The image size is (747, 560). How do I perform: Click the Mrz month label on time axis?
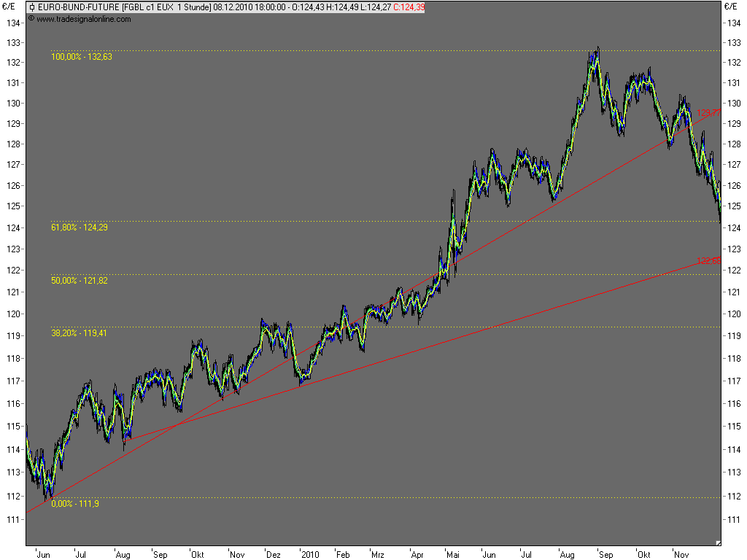[378, 554]
